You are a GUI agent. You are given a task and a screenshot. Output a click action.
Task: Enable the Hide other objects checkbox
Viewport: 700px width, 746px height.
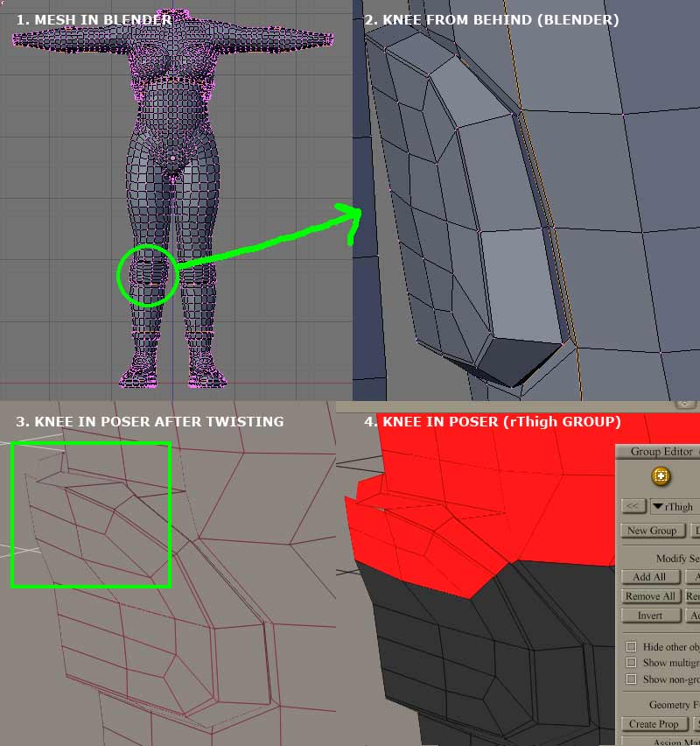point(631,646)
